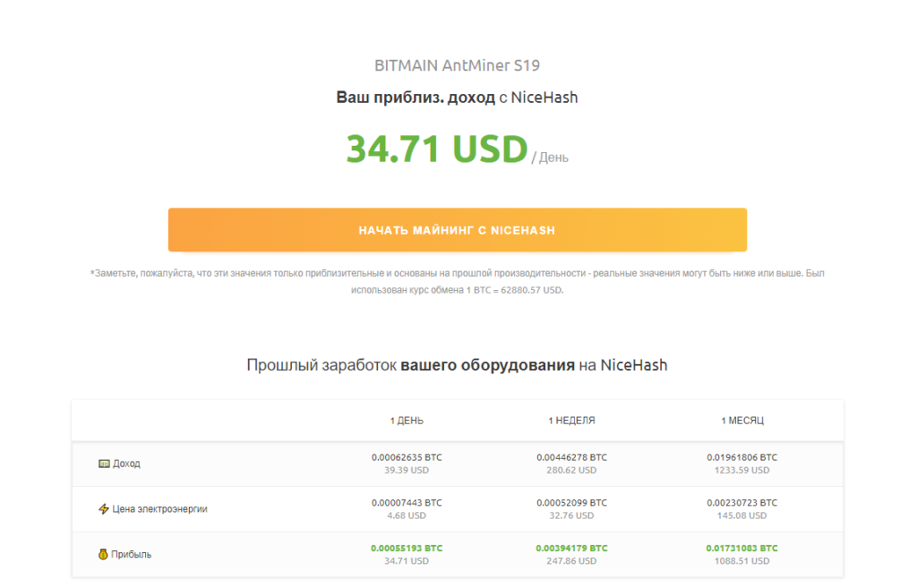Click the Доход income icon

pyautogui.click(x=104, y=464)
